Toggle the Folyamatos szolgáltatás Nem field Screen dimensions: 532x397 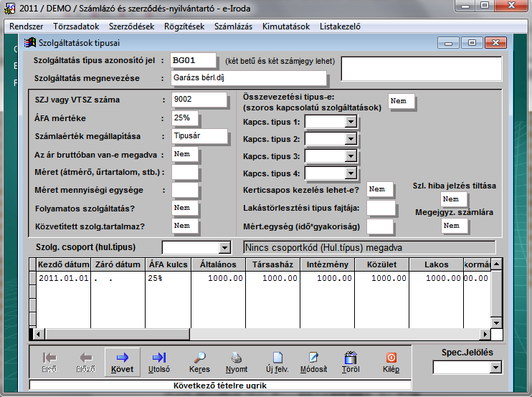pos(185,208)
